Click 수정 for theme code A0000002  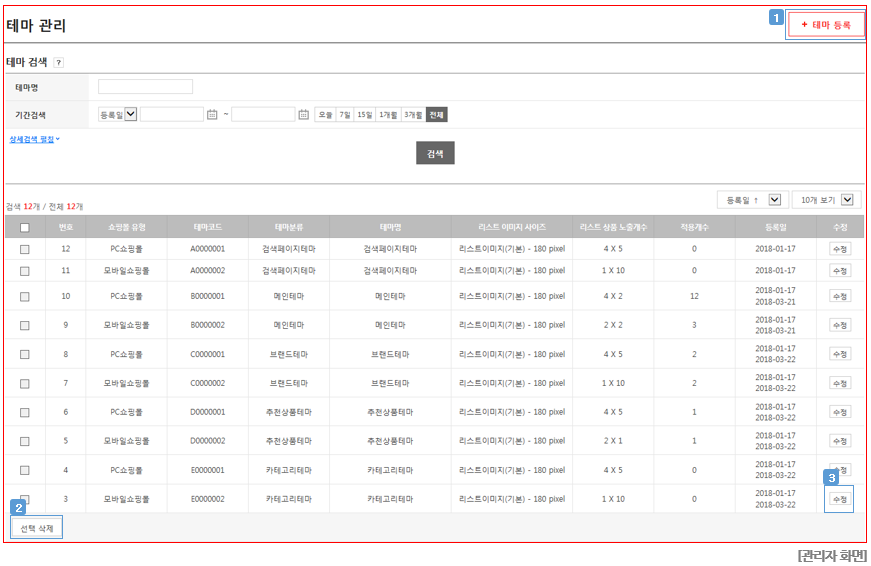840,271
